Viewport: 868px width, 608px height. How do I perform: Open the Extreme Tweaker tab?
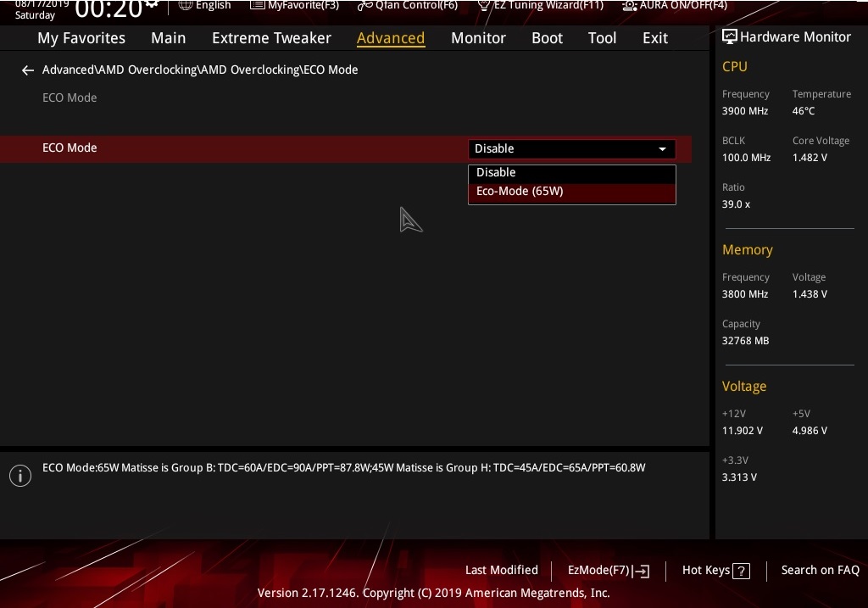coord(271,38)
